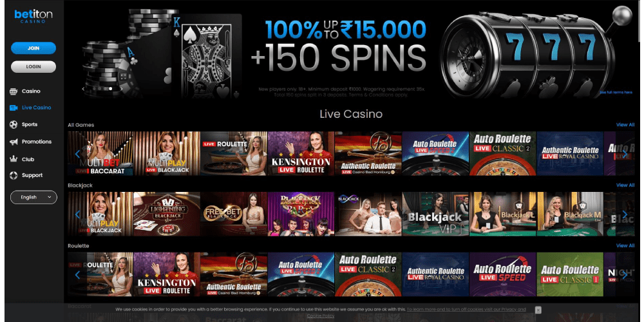This screenshot has width=644, height=322.
Task: Launch the Blackjack VIP game tile
Action: 435,214
